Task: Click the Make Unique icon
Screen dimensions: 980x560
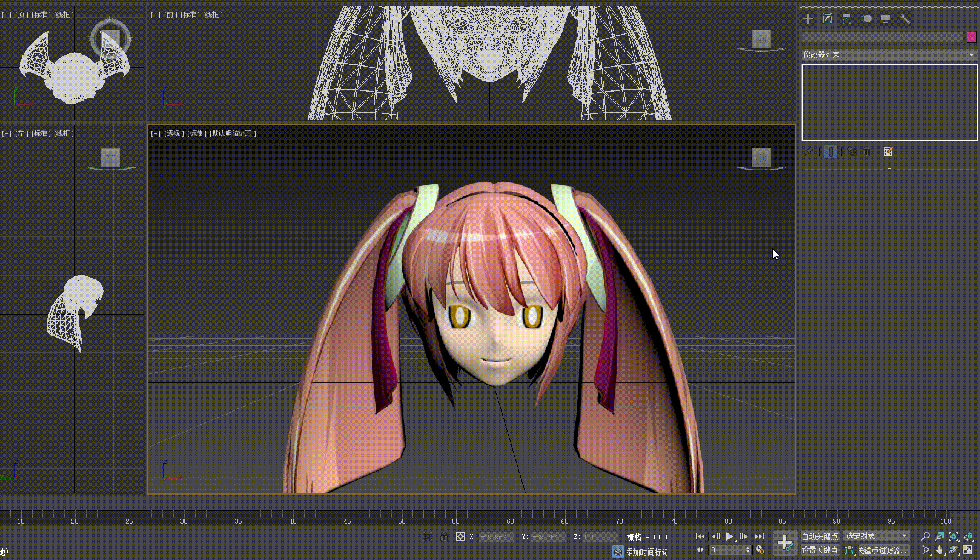Action: tap(852, 152)
